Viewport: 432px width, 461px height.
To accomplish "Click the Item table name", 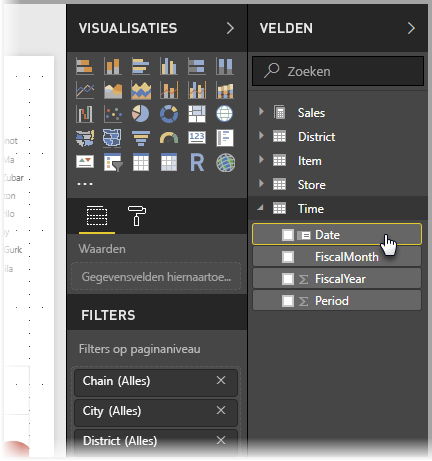I will [x=310, y=161].
